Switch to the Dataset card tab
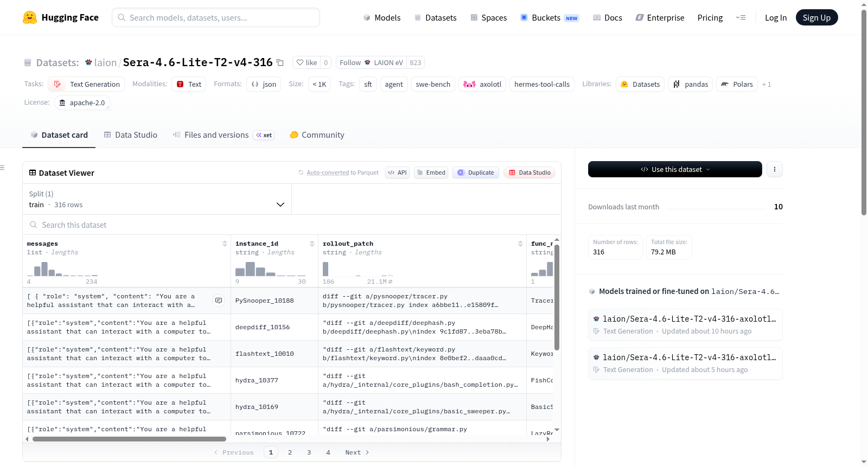Image resolution: width=868 pixels, height=467 pixels. point(59,135)
